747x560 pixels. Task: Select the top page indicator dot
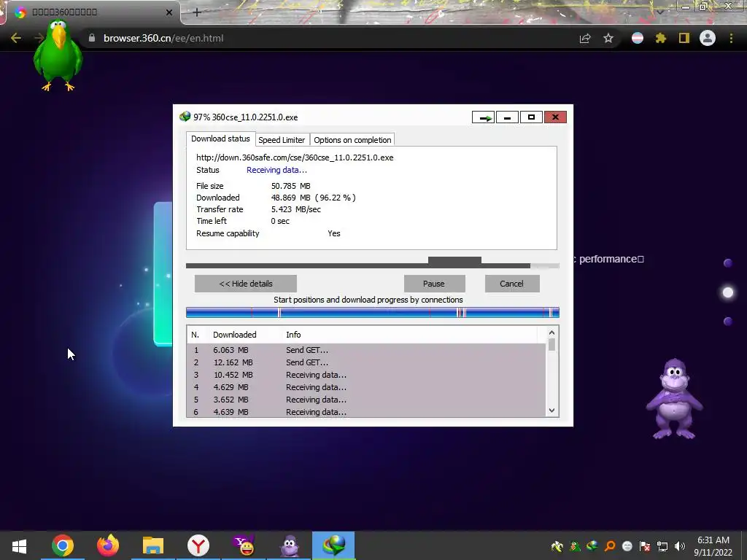727,262
